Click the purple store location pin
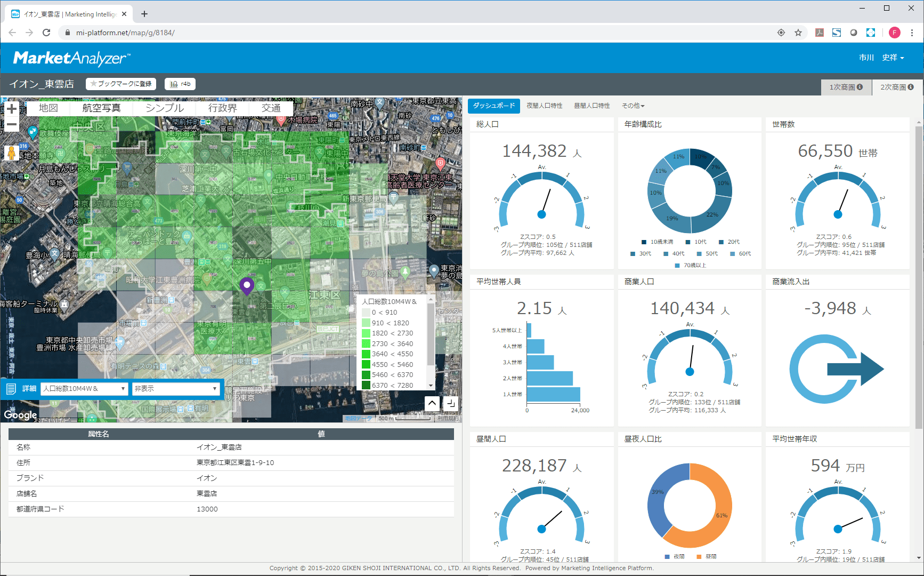 tap(247, 286)
